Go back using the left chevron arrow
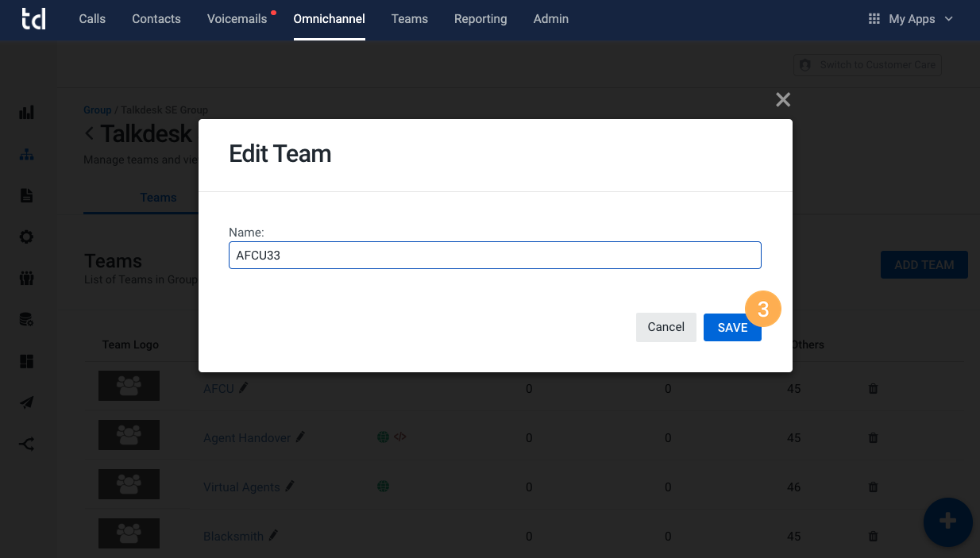 [89, 133]
